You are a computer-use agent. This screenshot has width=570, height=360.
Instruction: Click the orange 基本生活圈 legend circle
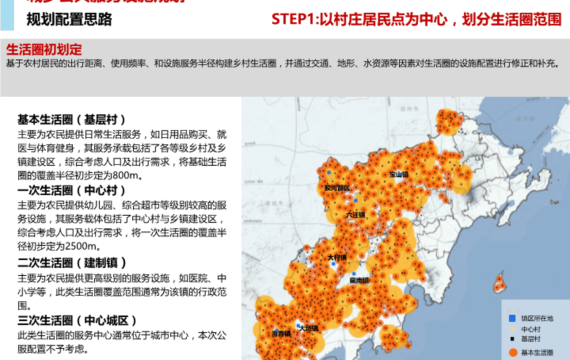[x=513, y=352]
